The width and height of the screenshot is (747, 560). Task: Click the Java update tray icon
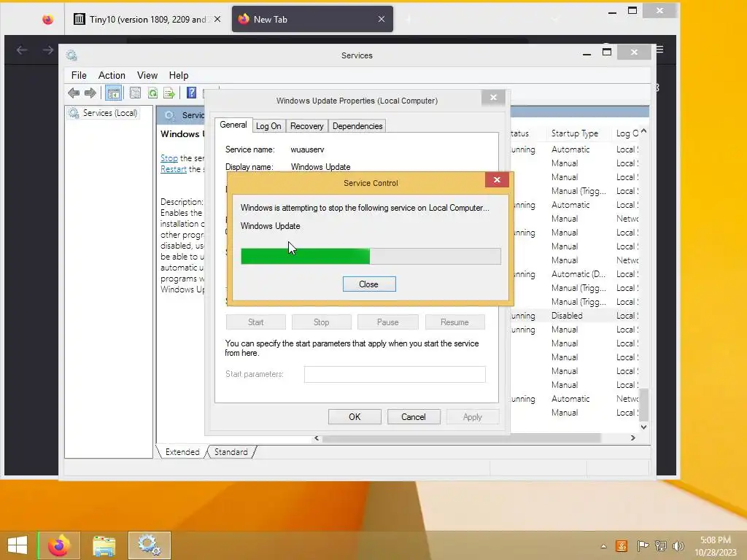(x=622, y=545)
